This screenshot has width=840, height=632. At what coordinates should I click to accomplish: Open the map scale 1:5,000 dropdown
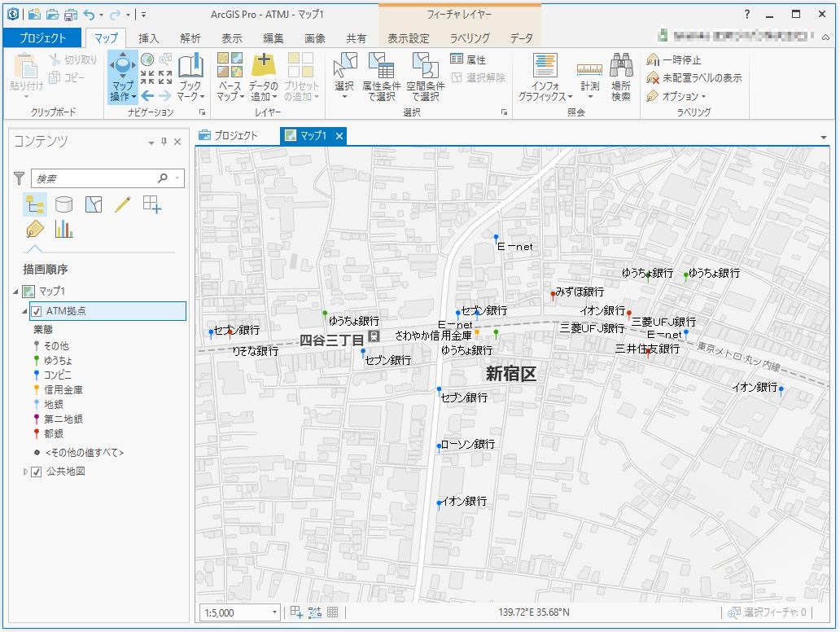coord(274,612)
